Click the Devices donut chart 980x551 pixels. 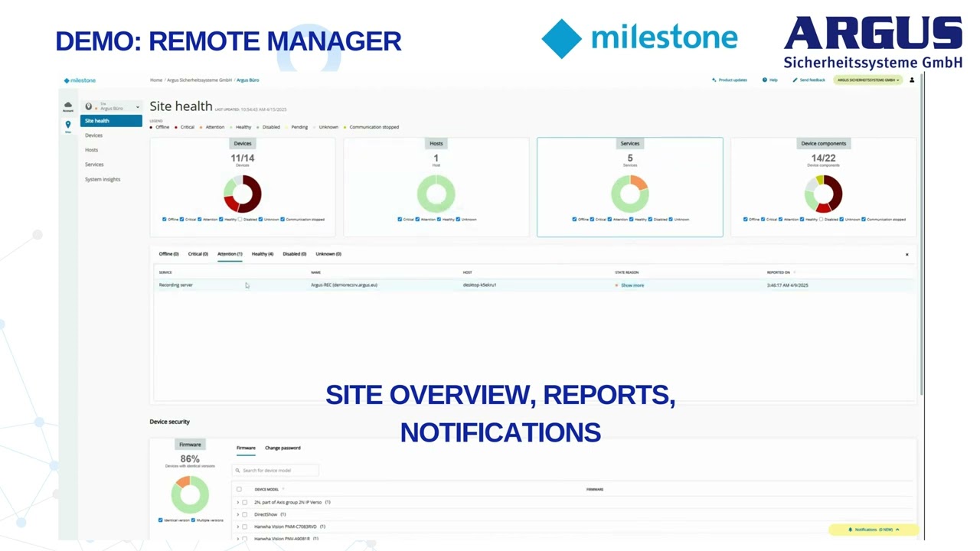pos(243,193)
